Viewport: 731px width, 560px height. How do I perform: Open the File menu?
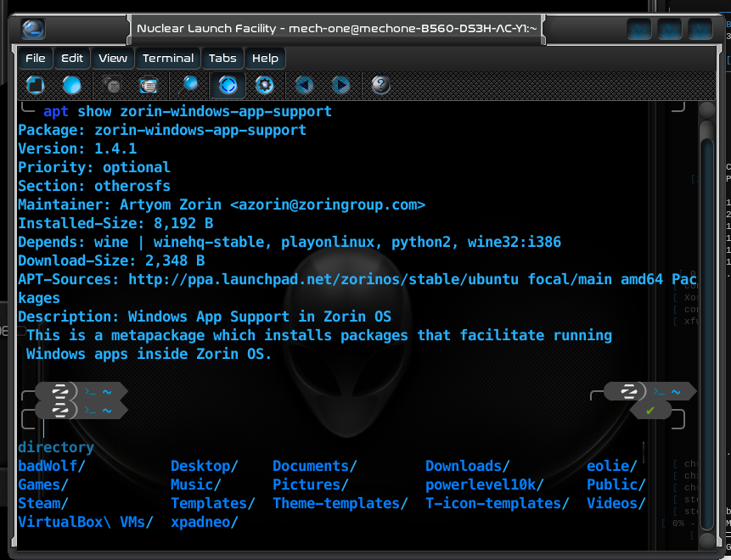click(36, 59)
